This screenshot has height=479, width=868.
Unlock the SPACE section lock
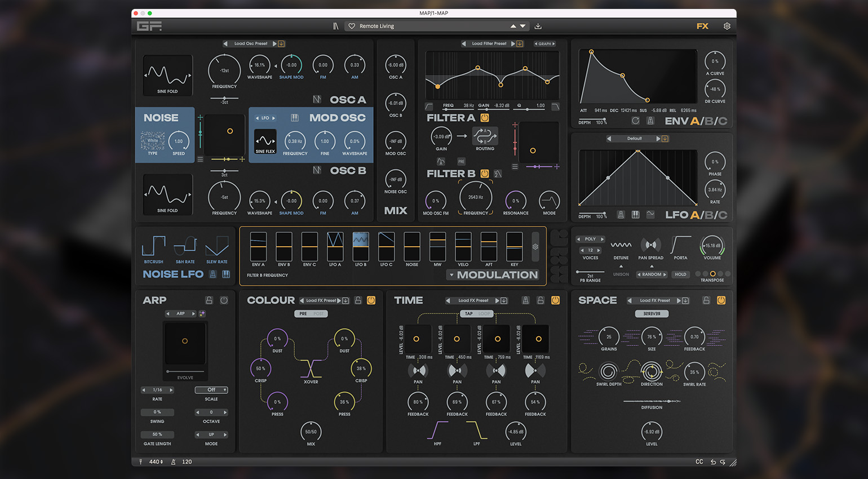706,300
